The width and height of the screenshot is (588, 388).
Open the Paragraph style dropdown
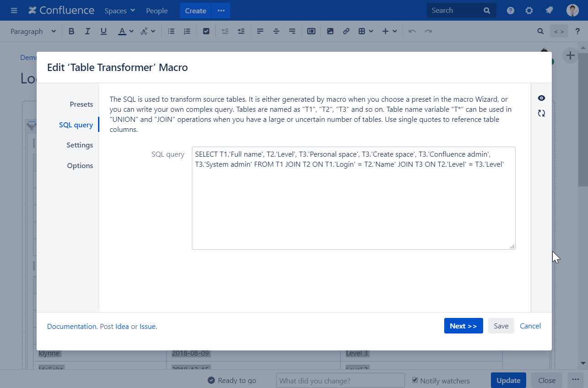[33, 31]
